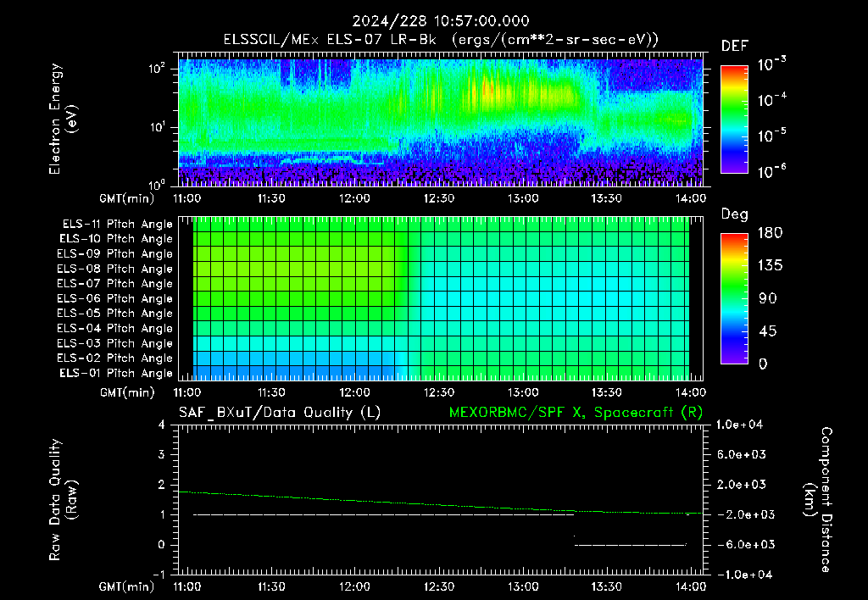Click ELS-09 Pitch Angle row label
This screenshot has width=868, height=600.
(x=115, y=254)
